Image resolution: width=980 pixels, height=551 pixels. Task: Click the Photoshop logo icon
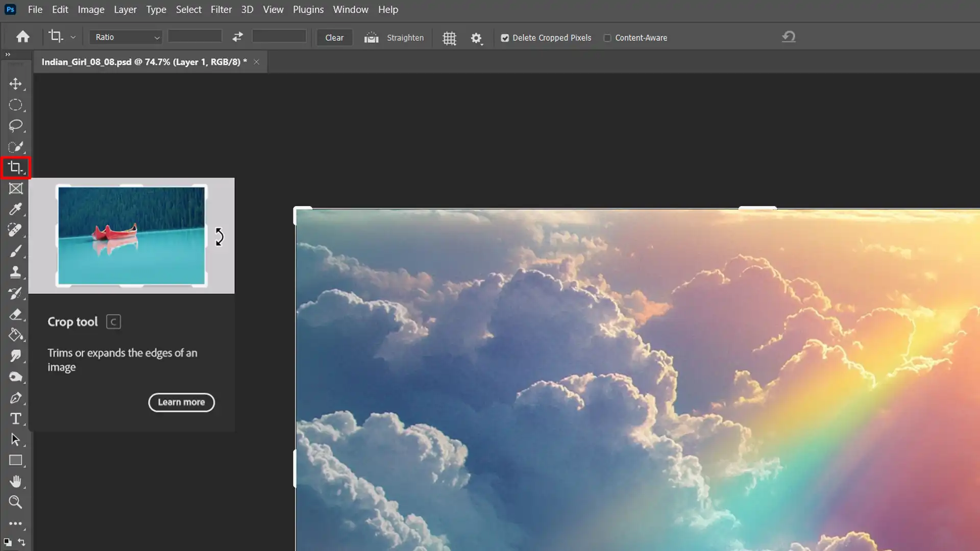click(x=10, y=9)
